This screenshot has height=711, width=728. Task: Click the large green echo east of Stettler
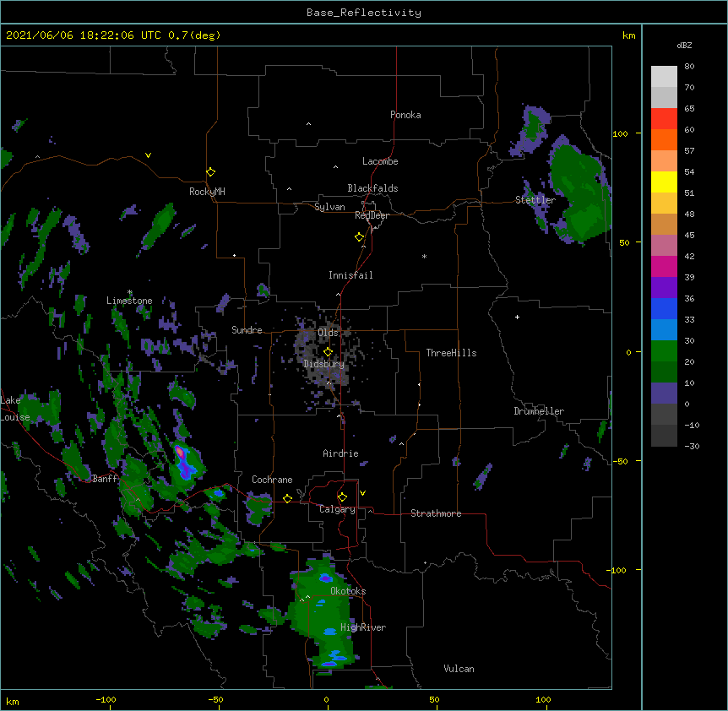click(x=580, y=193)
